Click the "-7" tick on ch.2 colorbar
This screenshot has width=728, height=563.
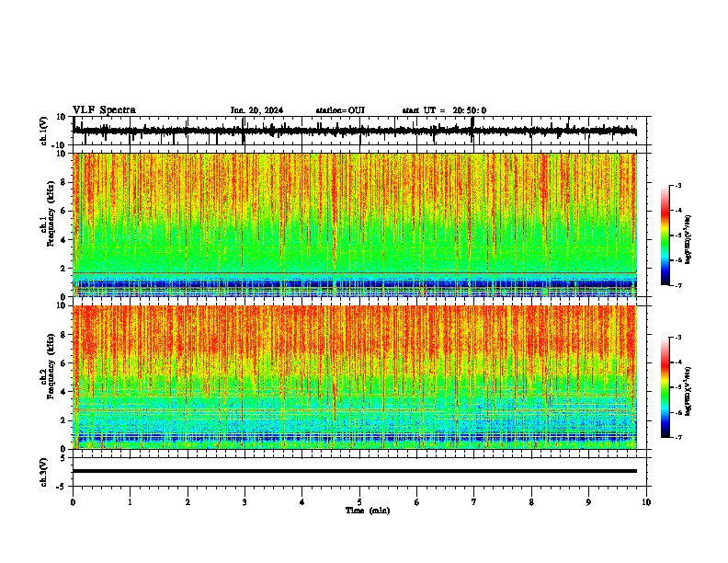click(677, 438)
